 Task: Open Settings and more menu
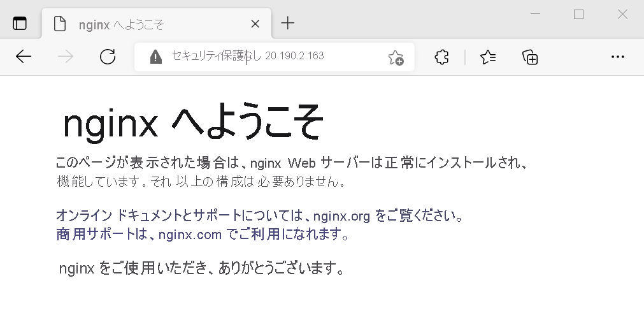click(x=618, y=57)
